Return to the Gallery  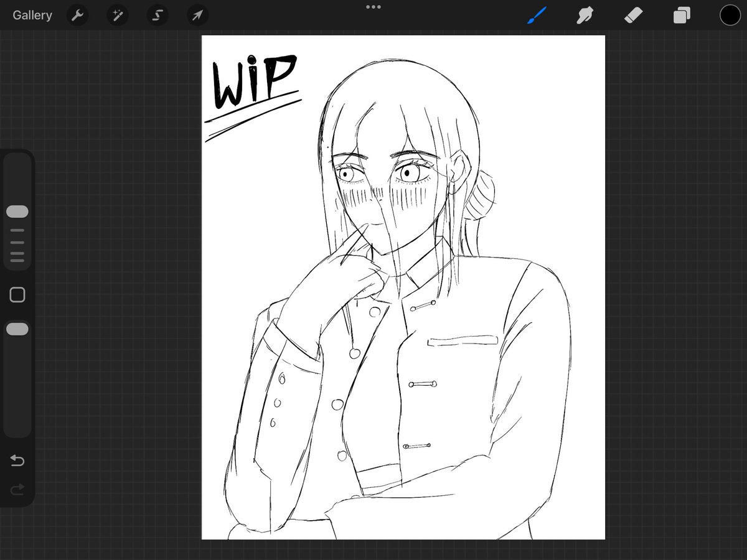coord(32,16)
